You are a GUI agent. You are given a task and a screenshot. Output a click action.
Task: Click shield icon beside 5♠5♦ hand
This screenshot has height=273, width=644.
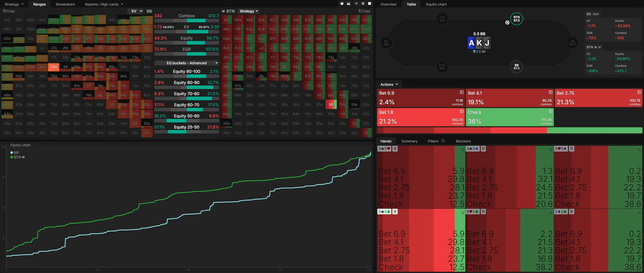pos(483,149)
